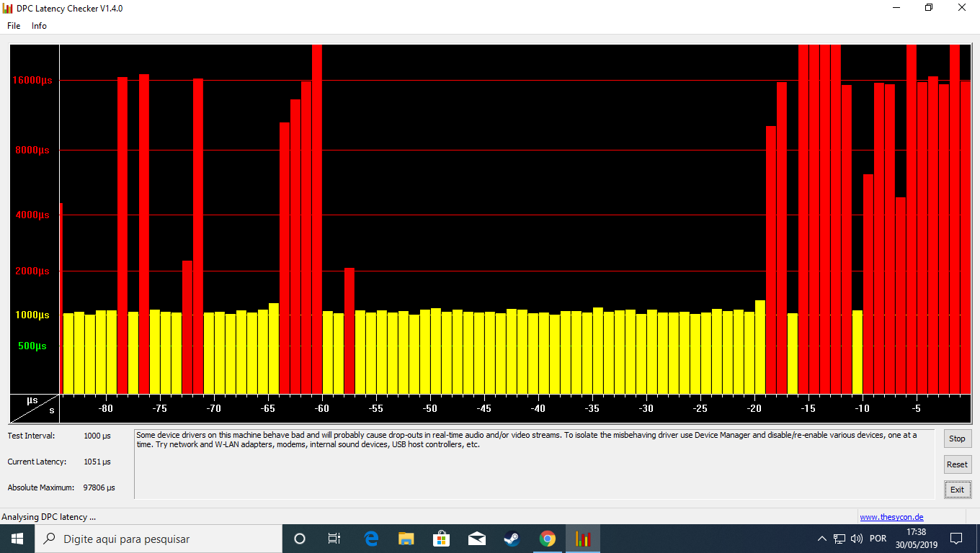
Task: Click the 1000µs axis label
Action: tap(32, 315)
